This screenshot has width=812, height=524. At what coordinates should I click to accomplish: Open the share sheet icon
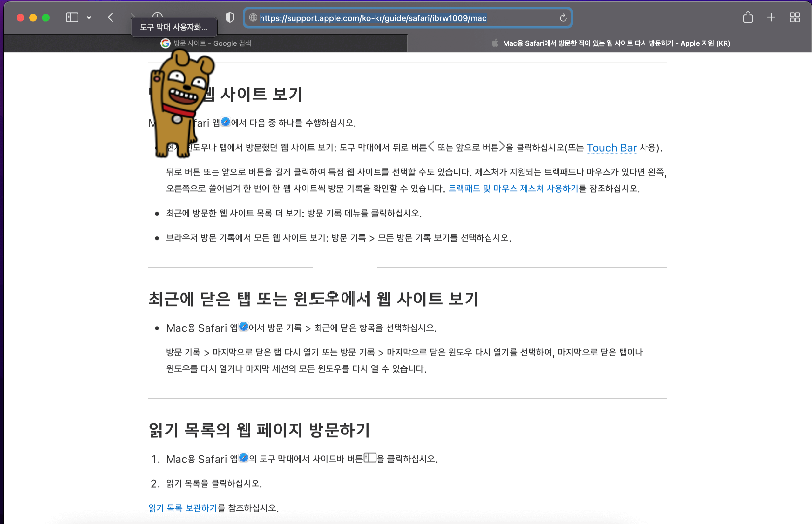(748, 17)
